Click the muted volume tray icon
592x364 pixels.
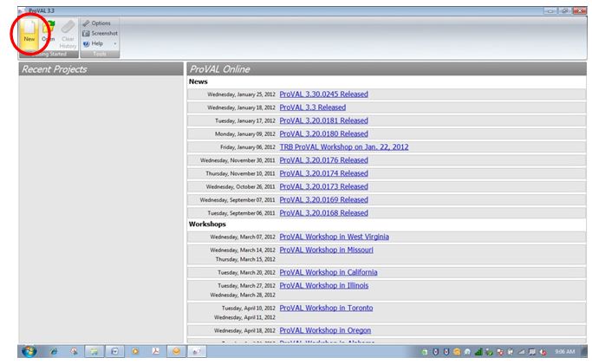[x=543, y=352]
